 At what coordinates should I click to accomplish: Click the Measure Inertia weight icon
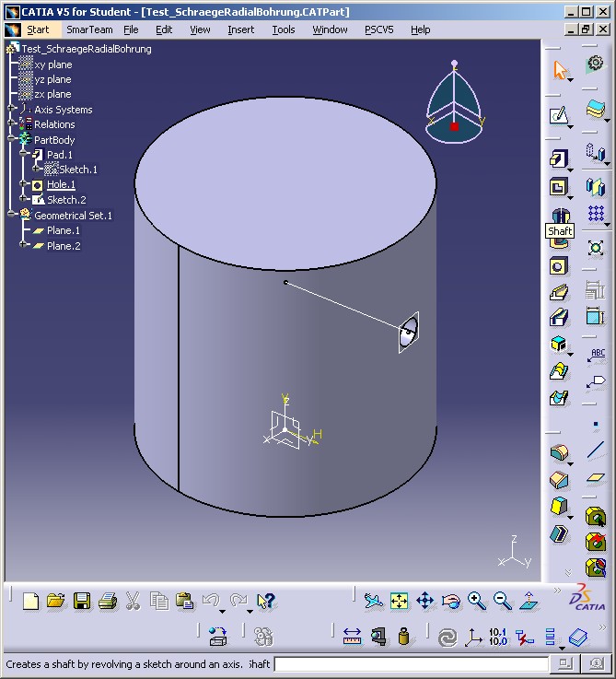pyautogui.click(x=404, y=638)
